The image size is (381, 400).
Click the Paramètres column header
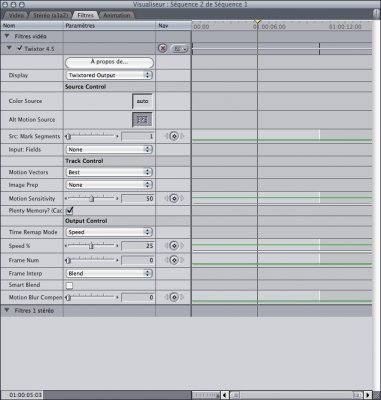coord(109,26)
